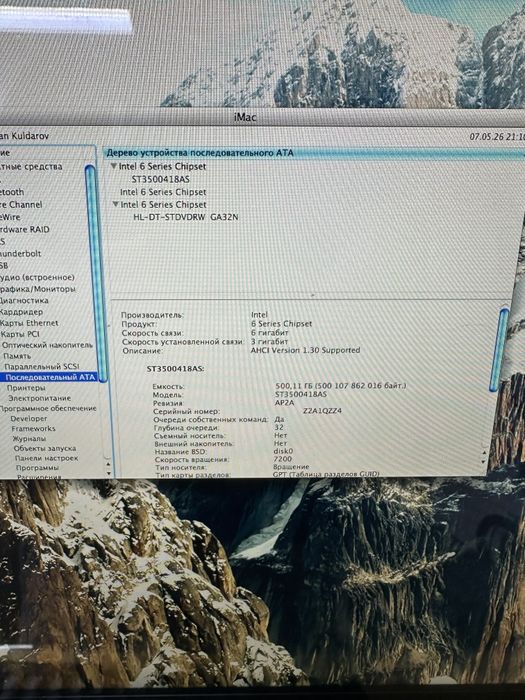Select the second Intel 6 Series Chipset row
Image resolution: width=525 pixels, height=700 pixels.
[x=163, y=192]
